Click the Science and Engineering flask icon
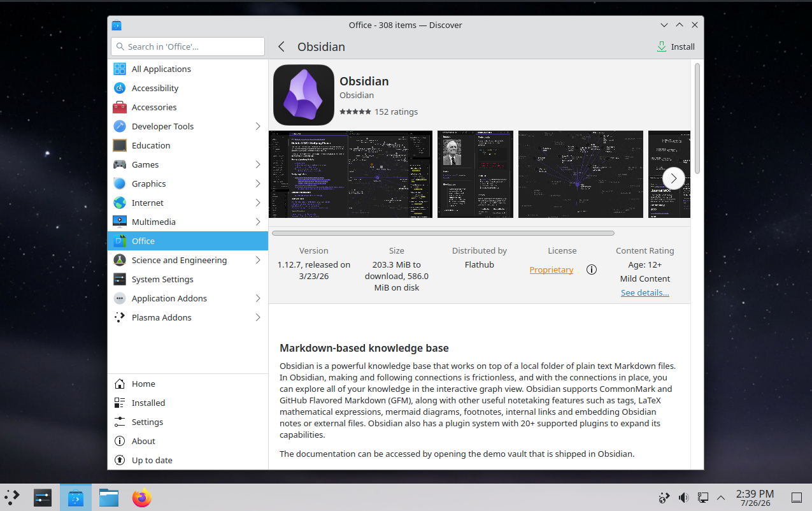 point(120,260)
